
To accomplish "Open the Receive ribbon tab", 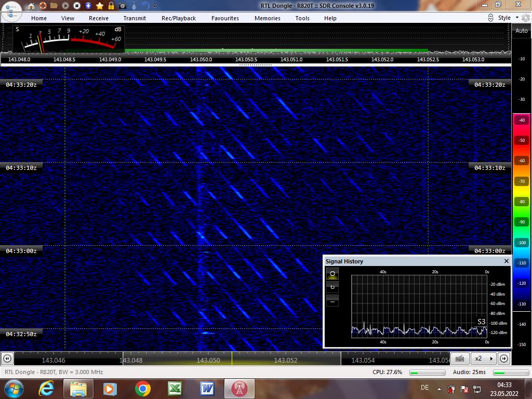I will point(99,18).
